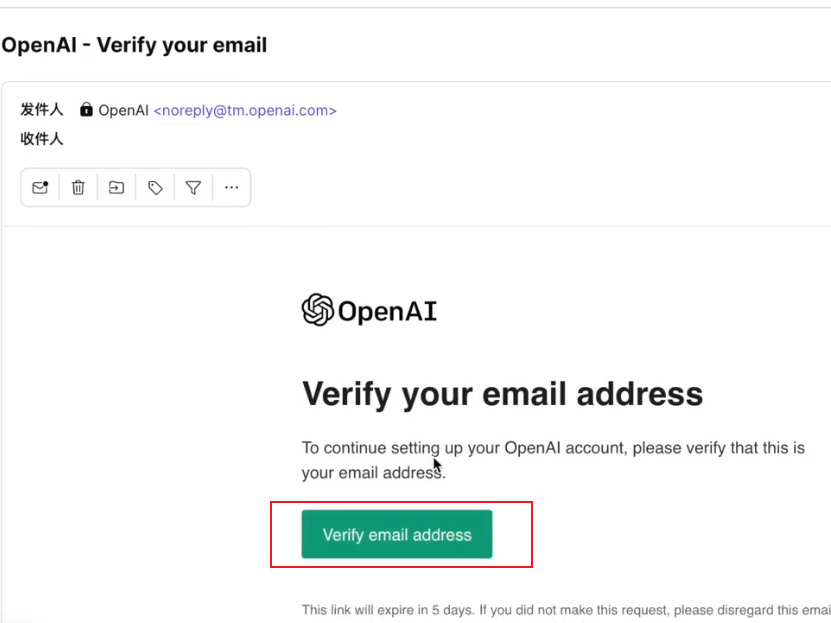This screenshot has width=831, height=623.
Task: Click the lock icon beside the sender
Action: tap(86, 110)
